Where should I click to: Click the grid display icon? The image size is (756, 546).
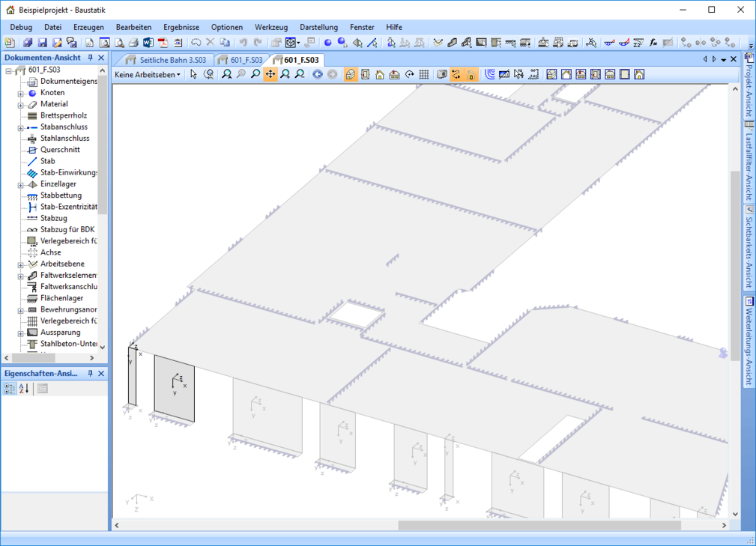424,74
